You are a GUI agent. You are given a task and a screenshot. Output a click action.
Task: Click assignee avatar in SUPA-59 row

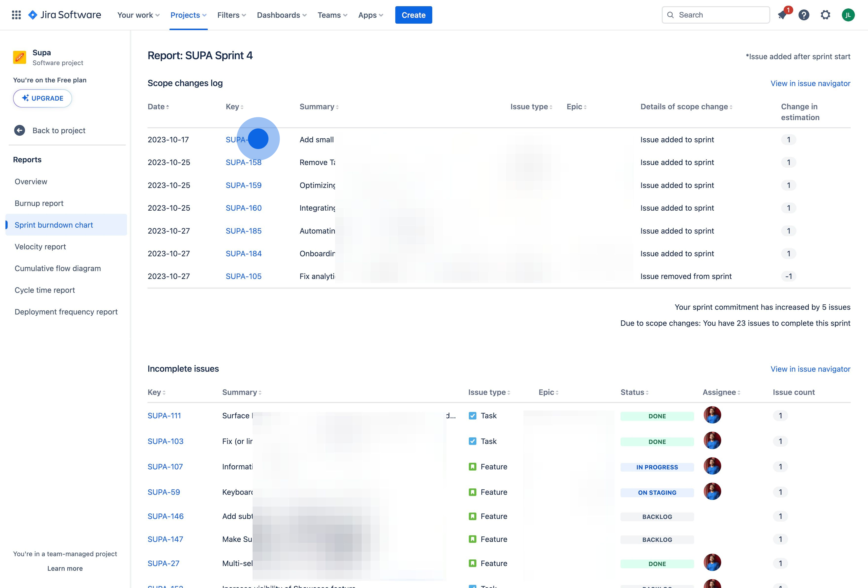click(x=712, y=491)
